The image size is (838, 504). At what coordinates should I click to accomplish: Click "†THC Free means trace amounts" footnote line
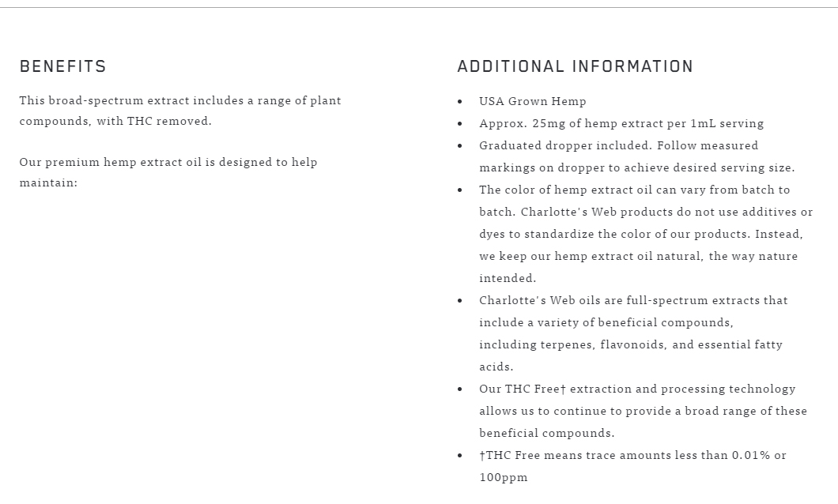point(632,455)
